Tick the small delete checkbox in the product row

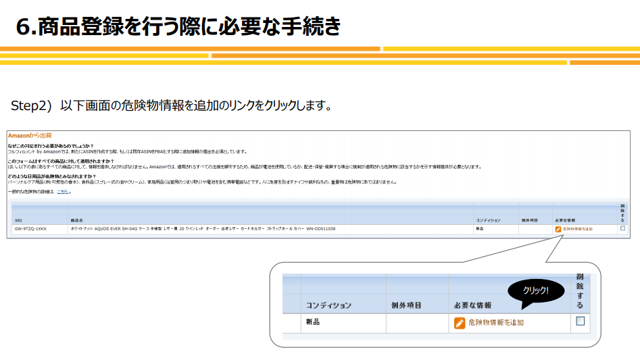[x=622, y=228]
